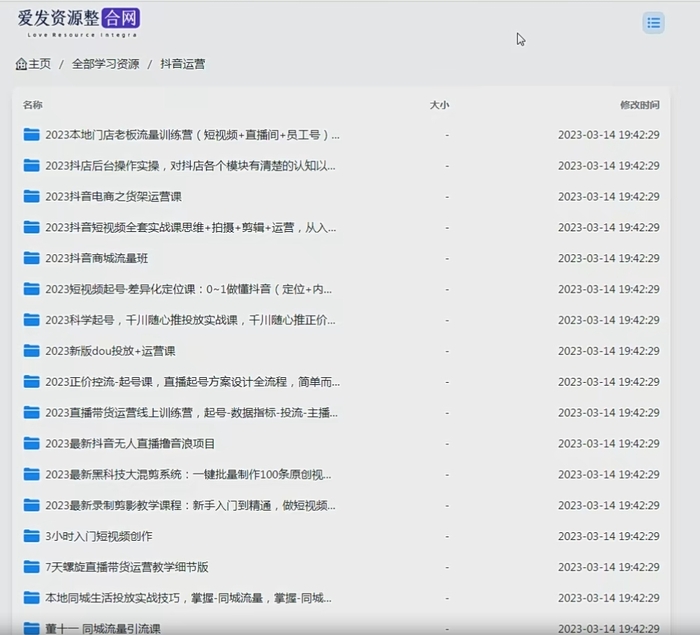Click folder icon of 2023最新抖音无人直播撸音浪项目
The height and width of the screenshot is (635, 700).
31,443
